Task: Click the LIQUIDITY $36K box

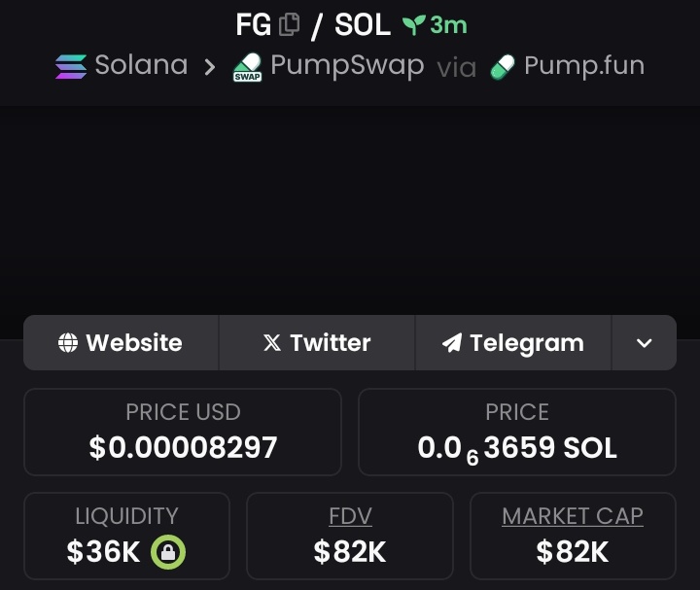Action: [126, 536]
